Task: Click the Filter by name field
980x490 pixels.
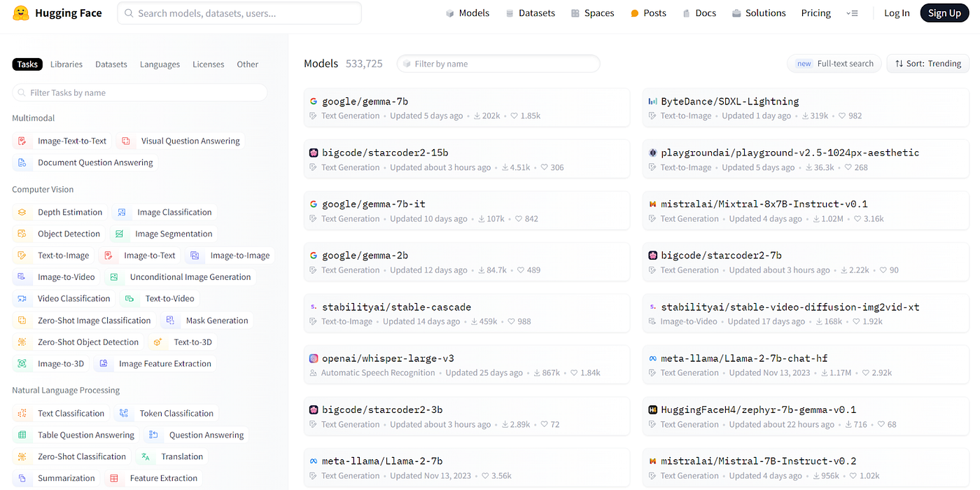Action: [498, 64]
